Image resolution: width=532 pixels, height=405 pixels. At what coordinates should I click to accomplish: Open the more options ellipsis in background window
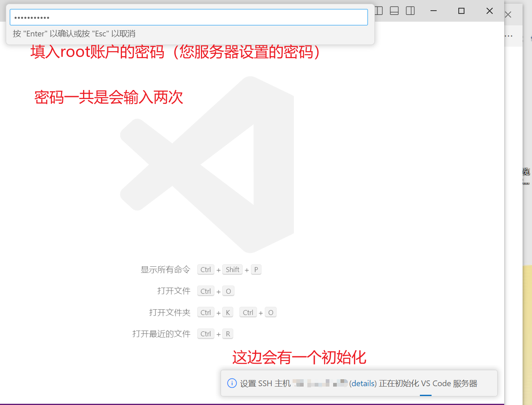[x=508, y=36]
